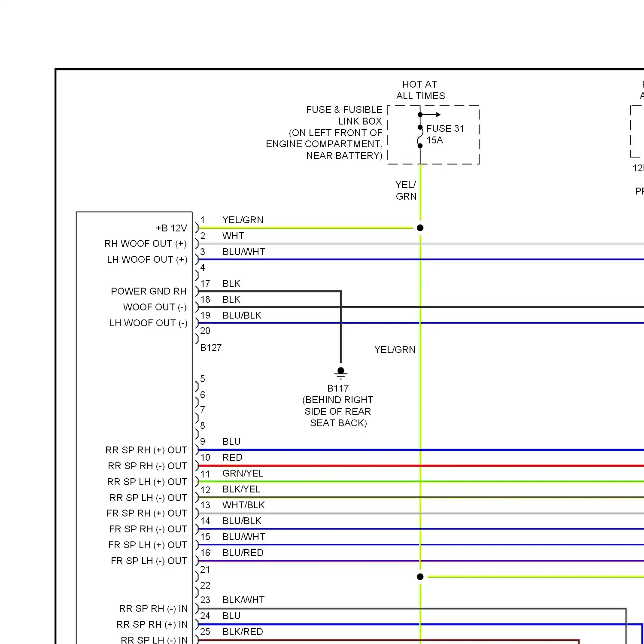Screen dimensions: 644x644
Task: Click the GRN/YEL wire label at pin 11
Action: [x=243, y=474]
